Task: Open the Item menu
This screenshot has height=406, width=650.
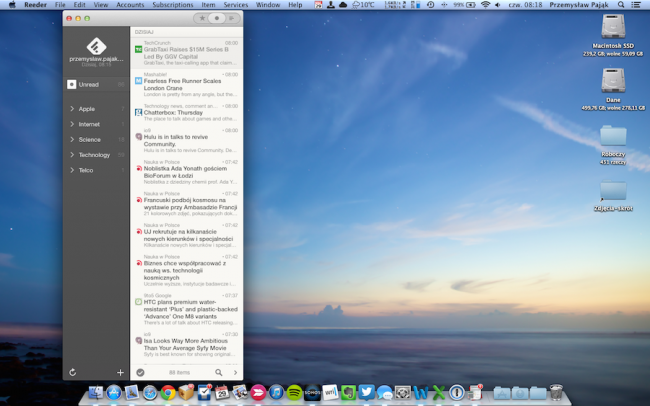Action: pos(208,5)
